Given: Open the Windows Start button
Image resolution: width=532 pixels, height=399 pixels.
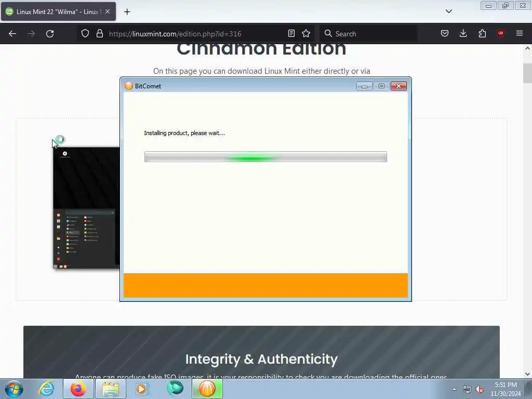Looking at the screenshot, I should pos(14,389).
